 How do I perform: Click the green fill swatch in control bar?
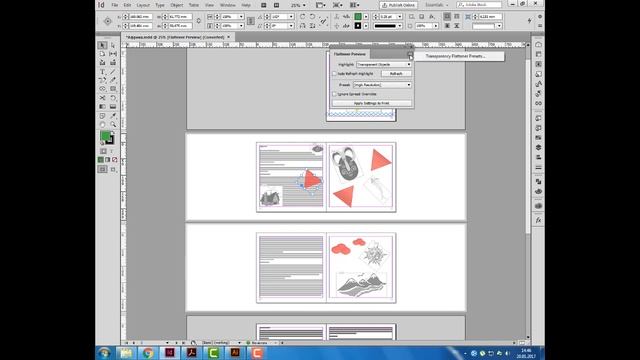click(358, 17)
